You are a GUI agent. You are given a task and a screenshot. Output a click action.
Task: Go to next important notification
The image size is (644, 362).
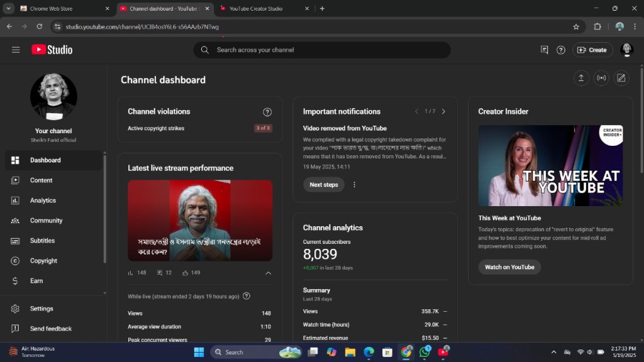point(443,111)
